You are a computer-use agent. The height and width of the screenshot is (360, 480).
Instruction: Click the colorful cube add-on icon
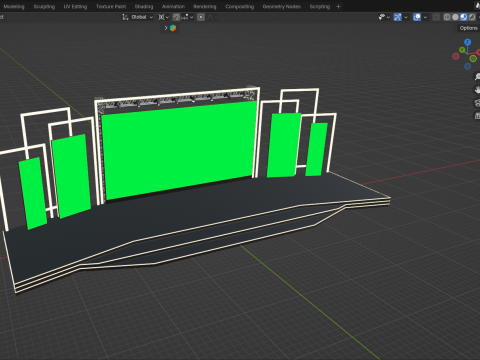173,28
